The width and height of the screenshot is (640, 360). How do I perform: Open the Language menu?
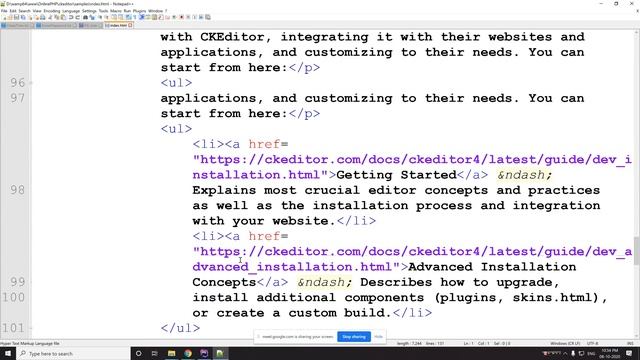pos(71,11)
